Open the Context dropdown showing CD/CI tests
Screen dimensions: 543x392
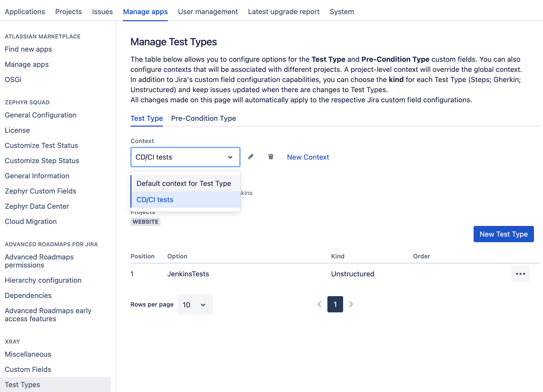coord(185,157)
